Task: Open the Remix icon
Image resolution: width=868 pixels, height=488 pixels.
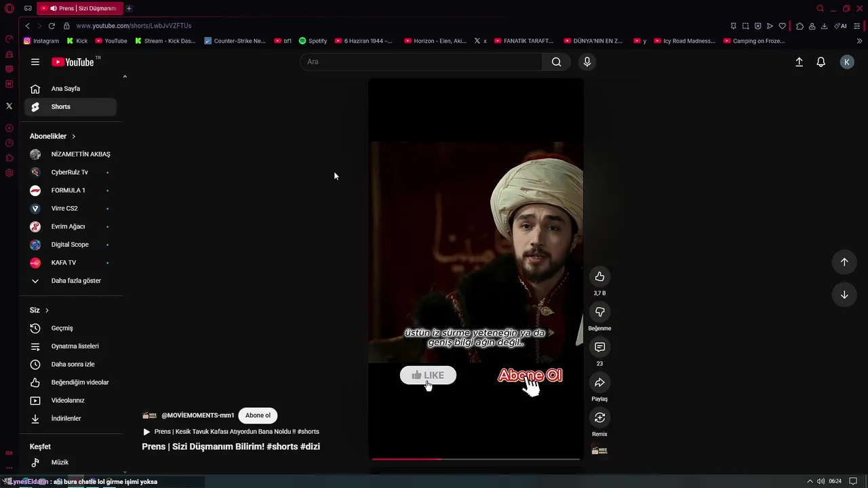Action: pos(599,418)
